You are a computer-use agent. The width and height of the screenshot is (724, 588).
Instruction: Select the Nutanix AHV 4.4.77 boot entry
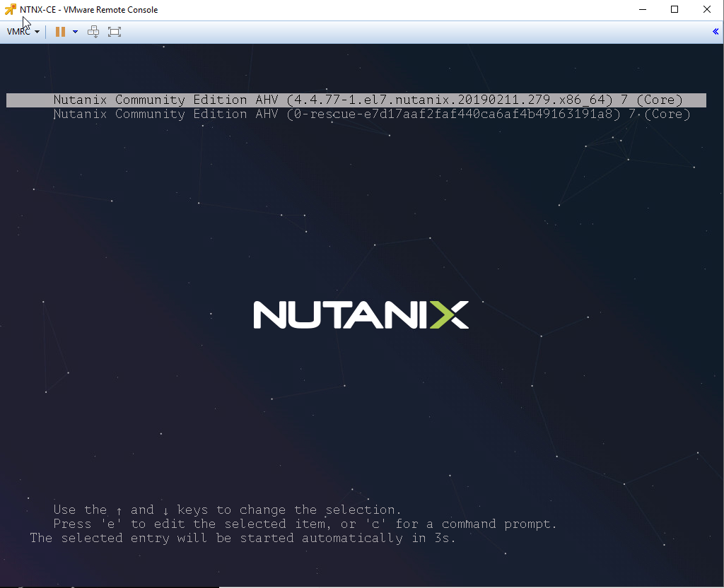tap(368, 100)
